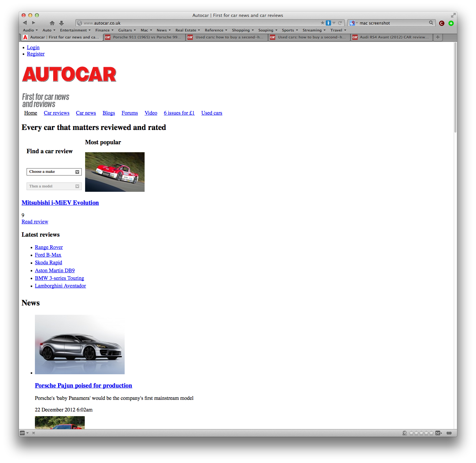This screenshot has width=476, height=463.
Task: Switch to the Porsche 911 (1965) tab
Action: coord(144,37)
